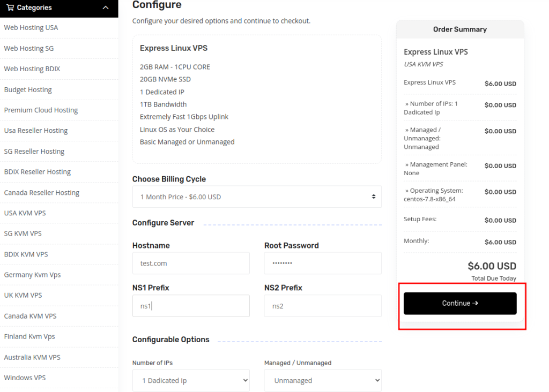Image resolution: width=549 pixels, height=392 pixels.
Task: Open Finland Kvm Vps category
Action: tap(29, 336)
